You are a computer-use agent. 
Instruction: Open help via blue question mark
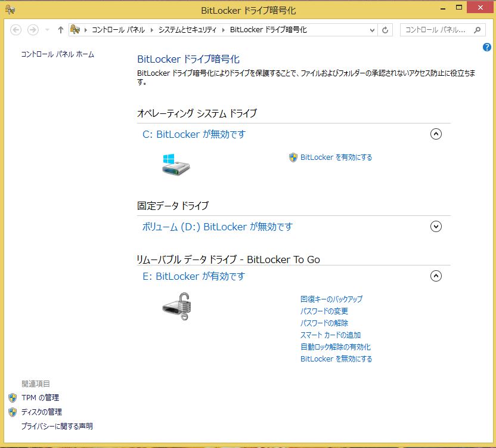(x=487, y=47)
